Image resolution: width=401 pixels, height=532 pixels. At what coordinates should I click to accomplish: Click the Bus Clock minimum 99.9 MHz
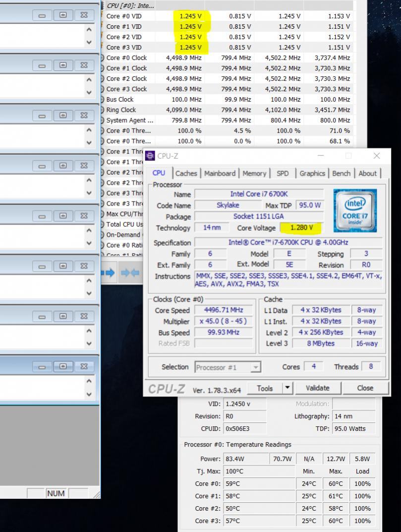237,99
